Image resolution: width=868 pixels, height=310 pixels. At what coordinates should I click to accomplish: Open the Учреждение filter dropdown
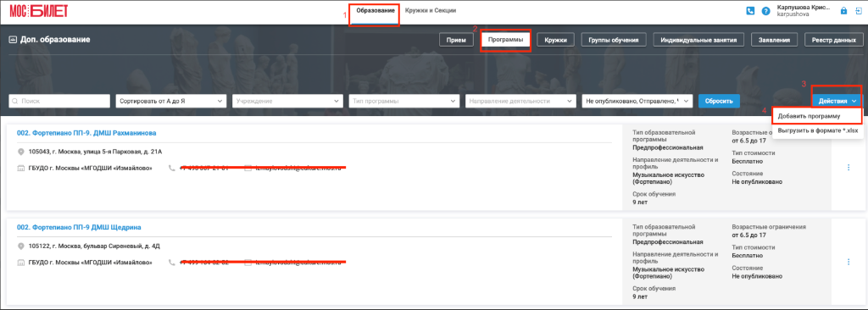[x=287, y=102]
